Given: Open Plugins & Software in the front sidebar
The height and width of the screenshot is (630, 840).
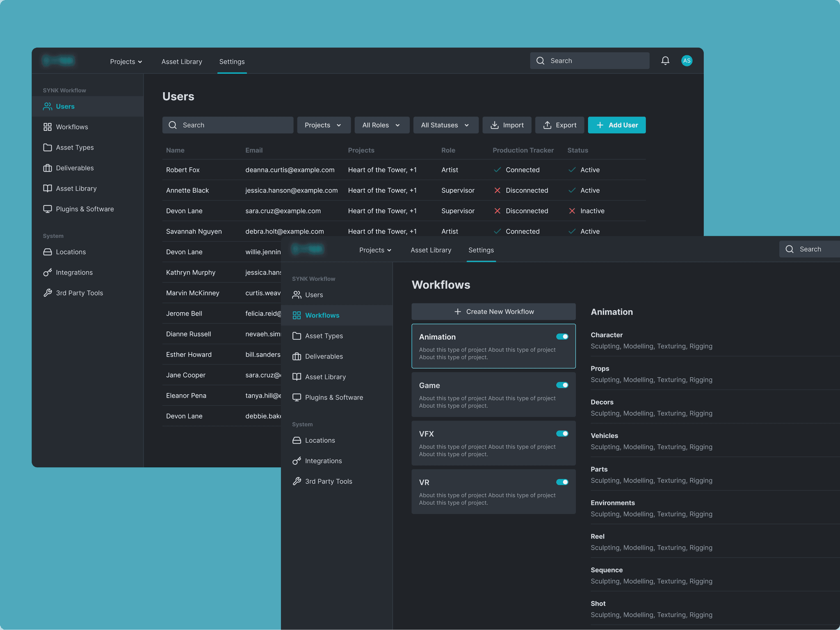Looking at the screenshot, I should click(x=333, y=397).
